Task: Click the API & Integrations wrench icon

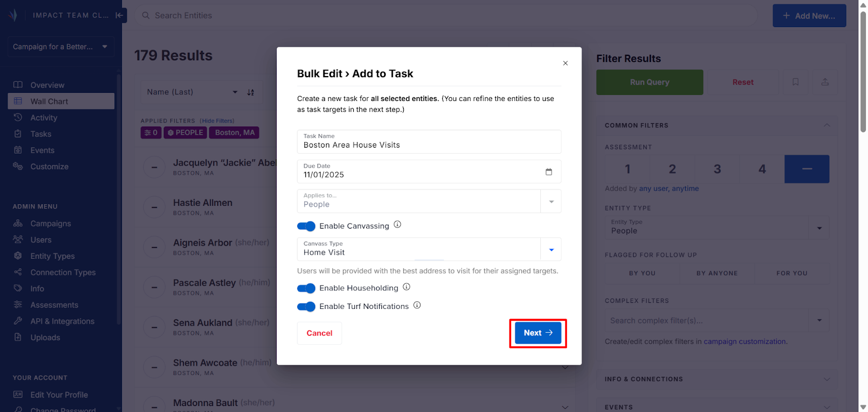Action: [18, 321]
